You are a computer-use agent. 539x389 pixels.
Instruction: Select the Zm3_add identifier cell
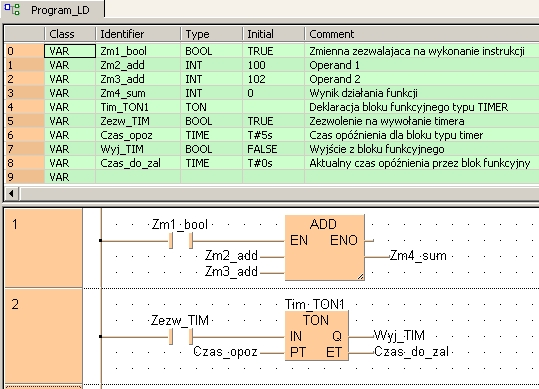[138, 79]
